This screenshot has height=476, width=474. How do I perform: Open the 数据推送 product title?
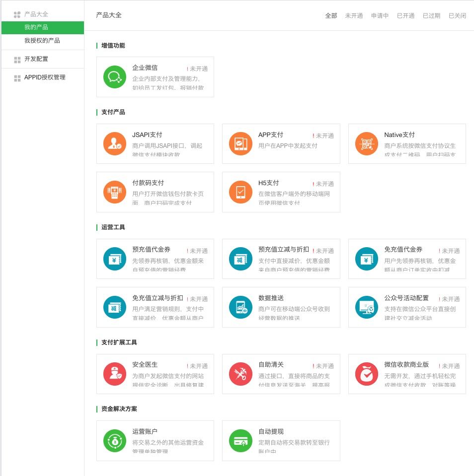(271, 298)
